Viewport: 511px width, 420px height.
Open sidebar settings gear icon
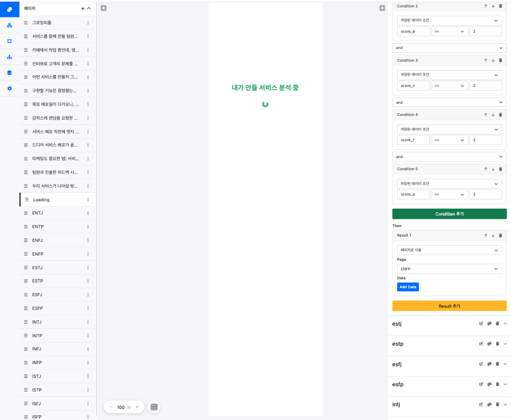coord(8,89)
